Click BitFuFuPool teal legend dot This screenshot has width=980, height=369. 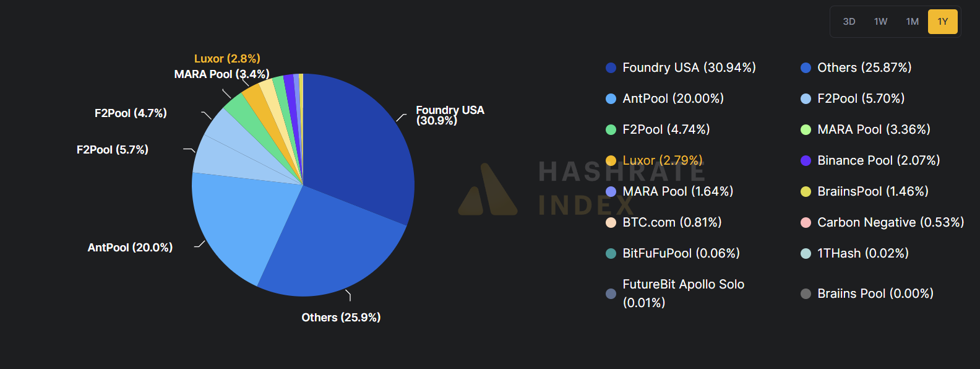(611, 253)
